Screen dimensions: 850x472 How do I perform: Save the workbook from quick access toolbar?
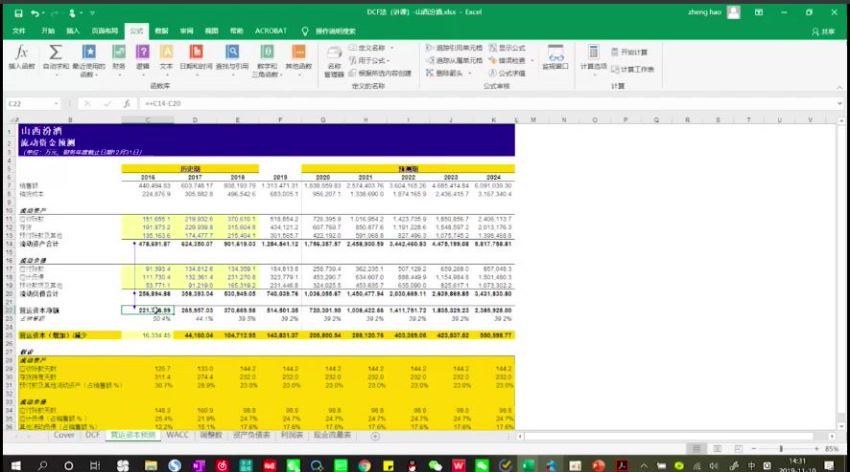[18, 12]
